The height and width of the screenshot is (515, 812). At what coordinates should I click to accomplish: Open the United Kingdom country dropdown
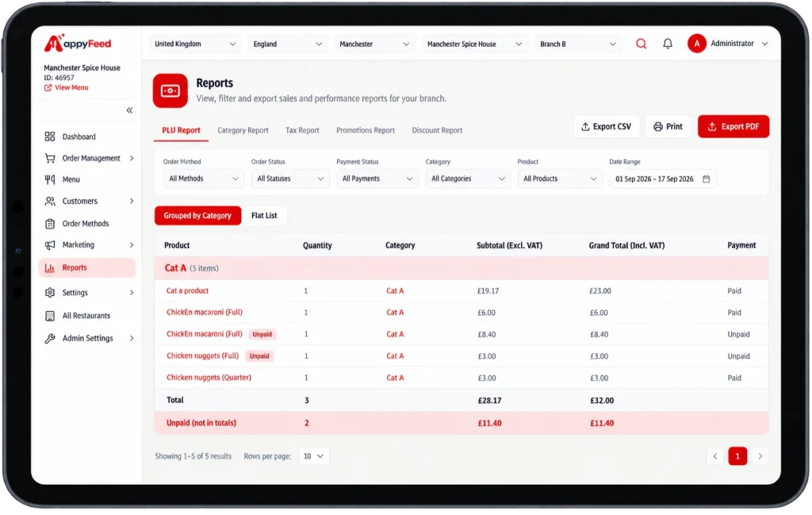195,44
